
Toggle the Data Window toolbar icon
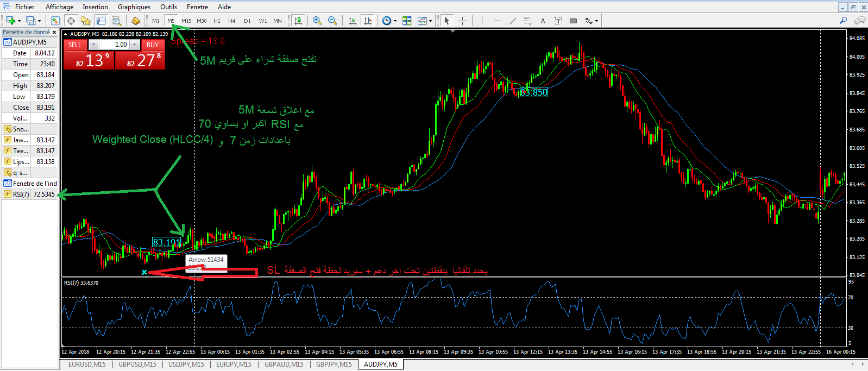71,21
